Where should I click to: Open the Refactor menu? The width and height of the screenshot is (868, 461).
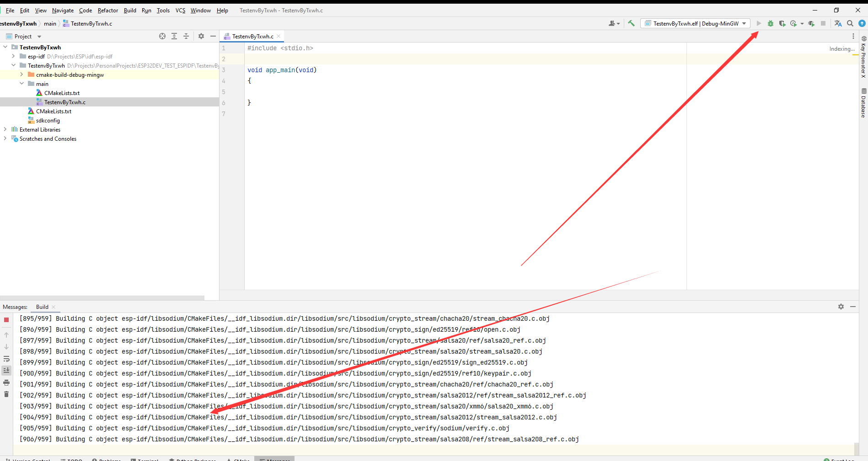click(x=108, y=11)
